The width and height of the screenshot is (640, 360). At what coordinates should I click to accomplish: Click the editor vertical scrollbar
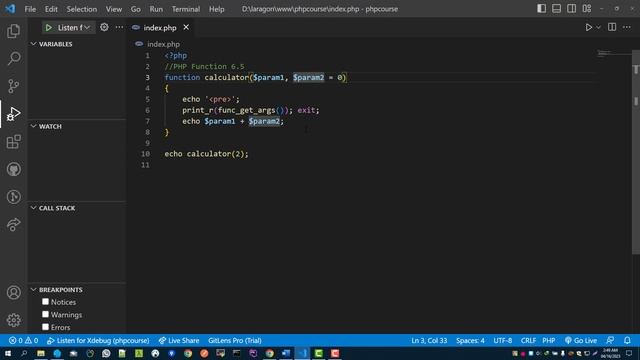tap(636, 152)
